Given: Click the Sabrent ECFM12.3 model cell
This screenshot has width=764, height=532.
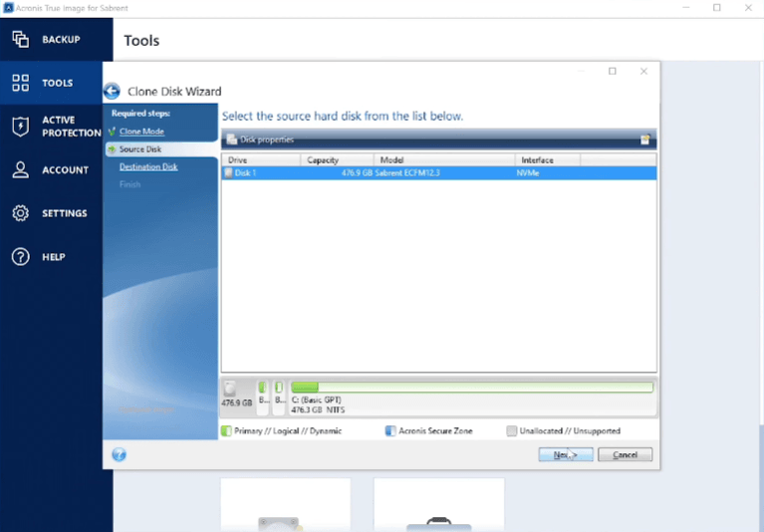Looking at the screenshot, I should click(407, 173).
